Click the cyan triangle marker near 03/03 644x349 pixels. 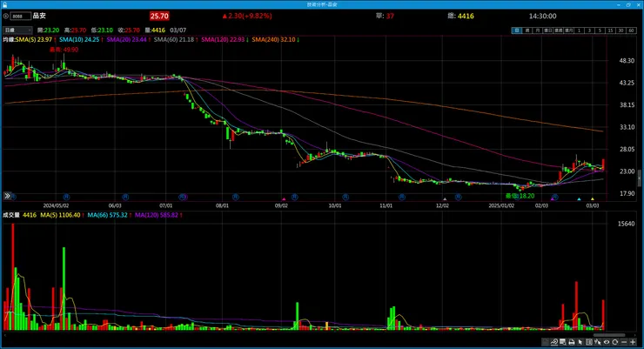tap(579, 198)
